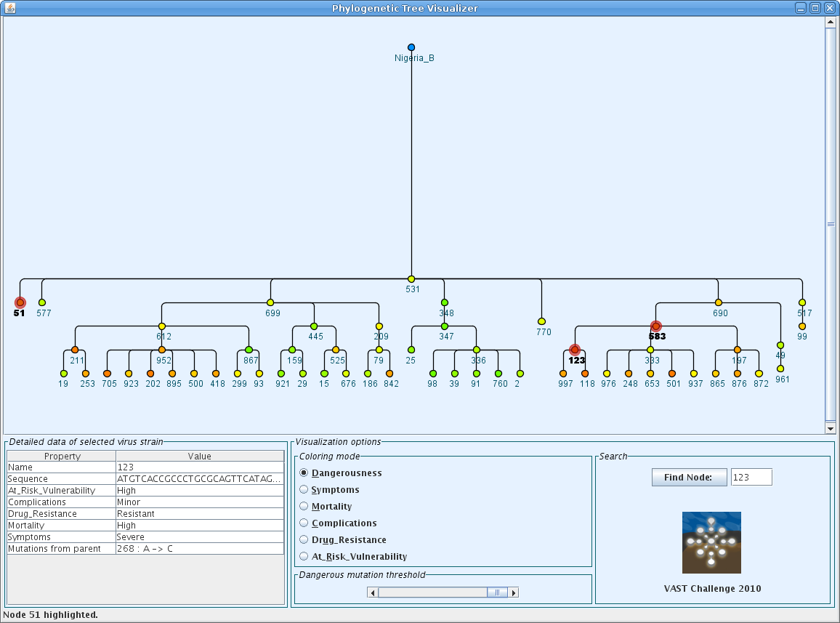Select highlighted node 51
Image resolution: width=840 pixels, height=623 pixels.
tap(20, 303)
